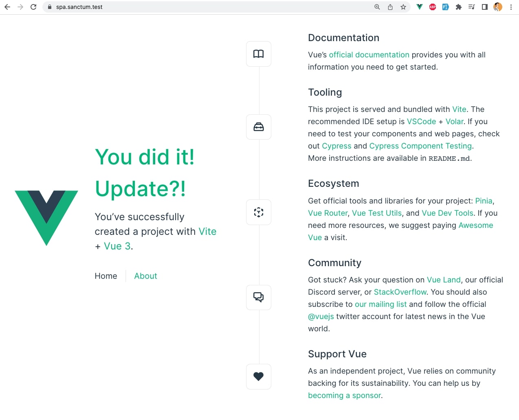Click the Ecosystem heading
519x420 pixels.
(x=334, y=184)
